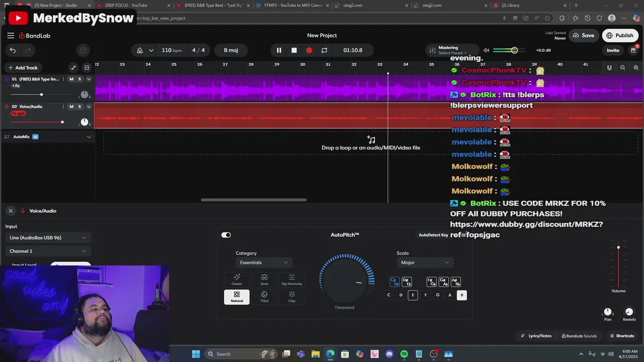This screenshot has height=362, width=644.
Task: Select the Big Harmony AutoPitch preset
Action: (x=292, y=280)
